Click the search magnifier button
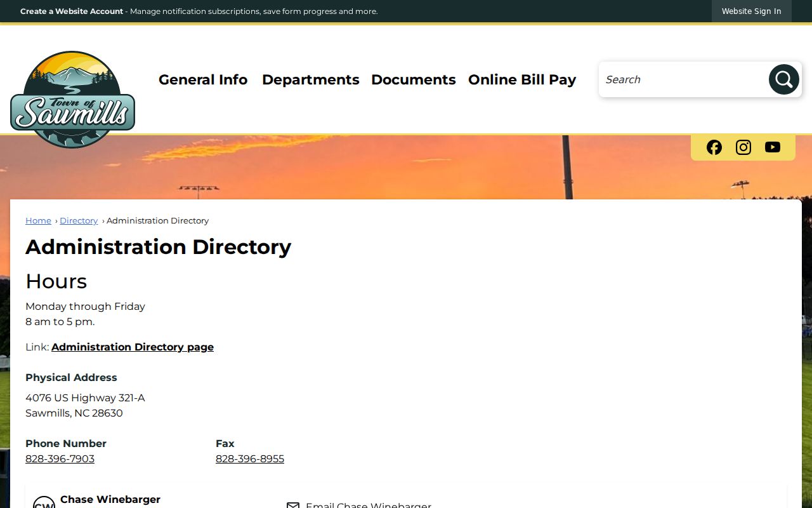This screenshot has width=812, height=508. (783, 79)
